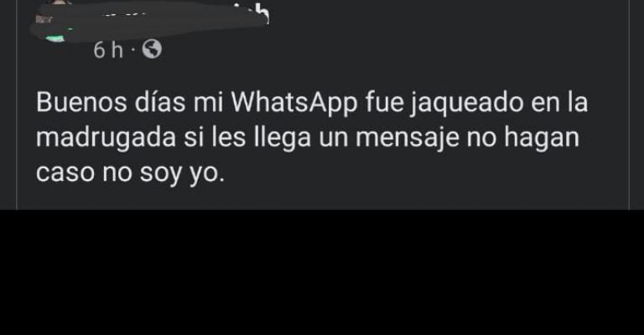Click the post's "6 h" timestamp
The width and height of the screenshot is (644, 335).
click(108, 50)
